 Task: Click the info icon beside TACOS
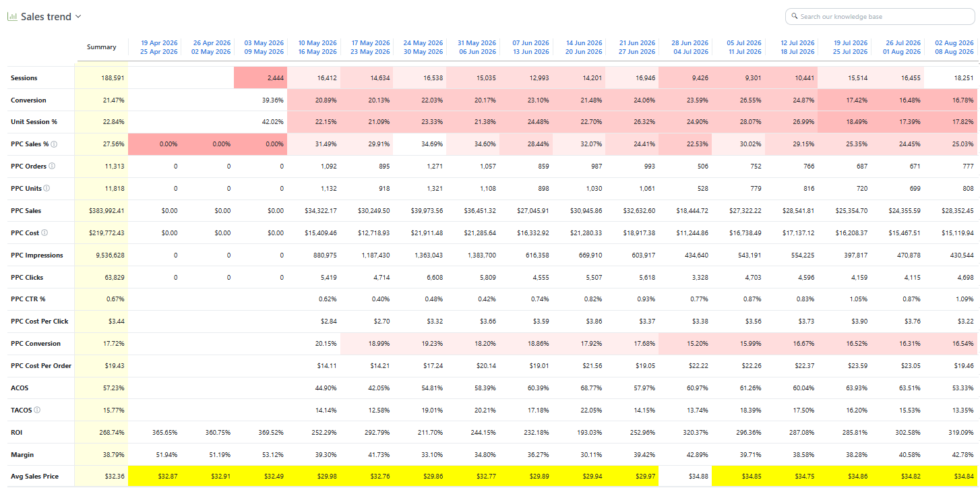click(37, 410)
